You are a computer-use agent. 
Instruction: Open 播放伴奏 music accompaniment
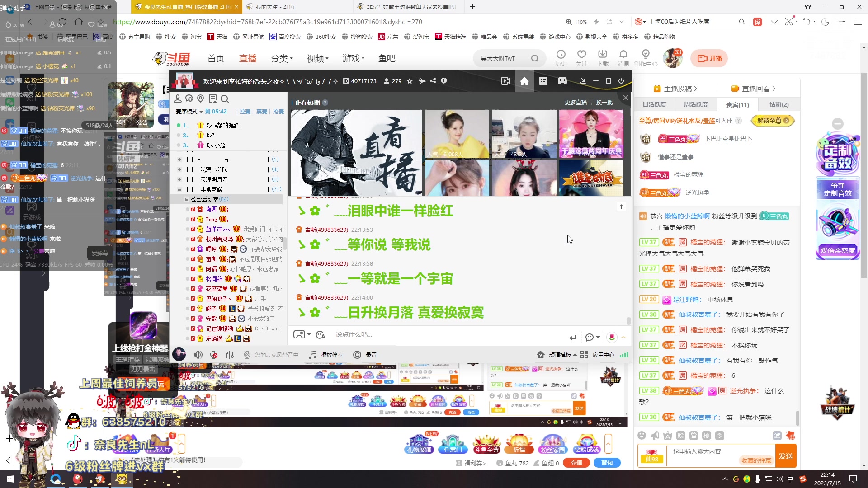(326, 355)
